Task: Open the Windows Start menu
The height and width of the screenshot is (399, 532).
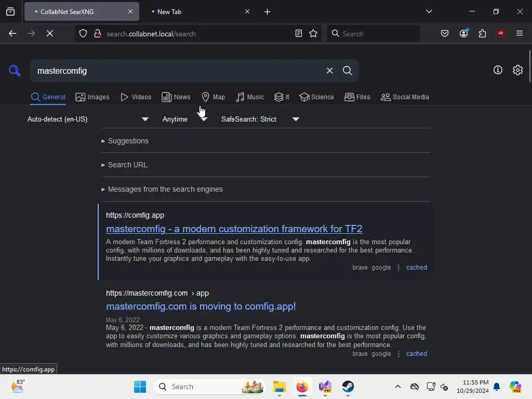Action: tap(140, 387)
